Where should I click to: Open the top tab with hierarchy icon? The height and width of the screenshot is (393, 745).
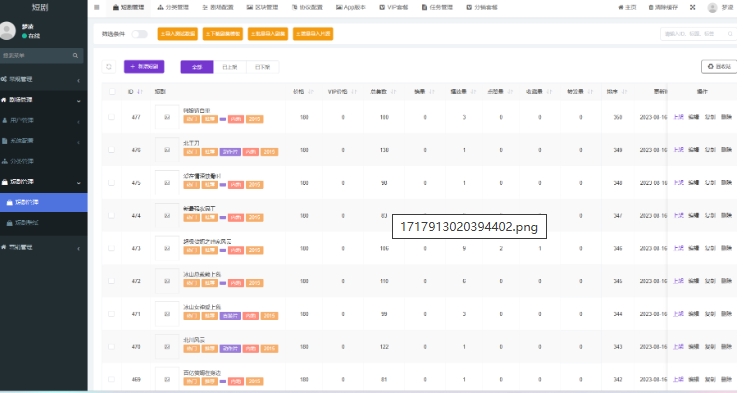[x=173, y=8]
